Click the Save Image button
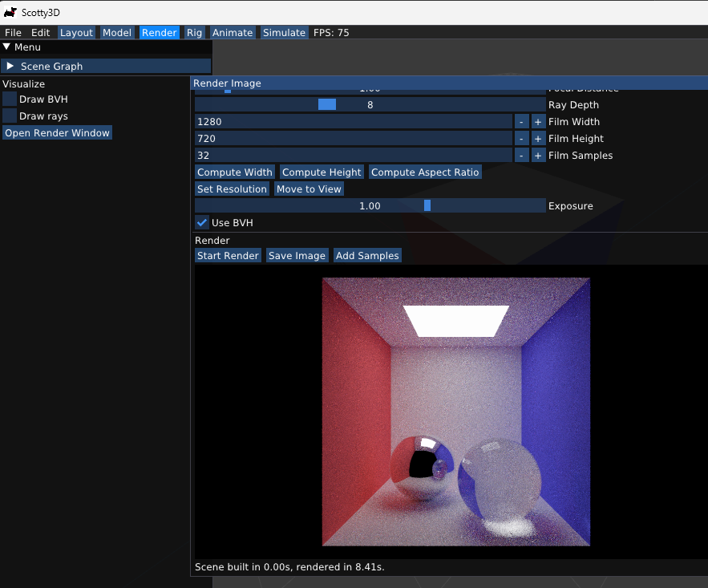 [x=297, y=256]
